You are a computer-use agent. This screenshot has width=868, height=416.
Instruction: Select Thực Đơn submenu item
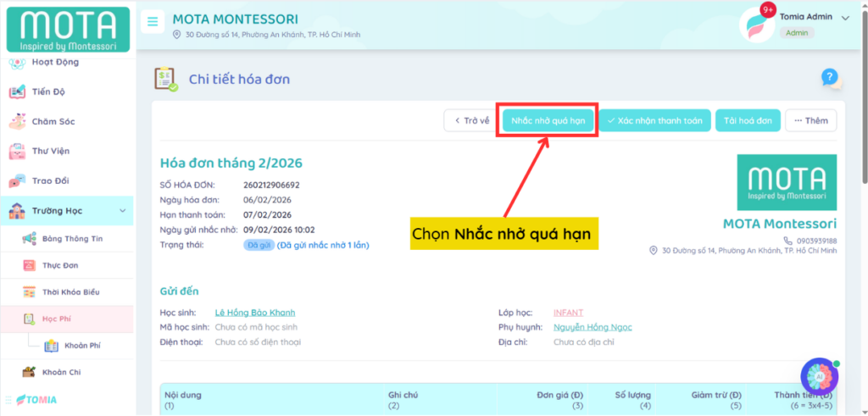pyautogui.click(x=59, y=265)
